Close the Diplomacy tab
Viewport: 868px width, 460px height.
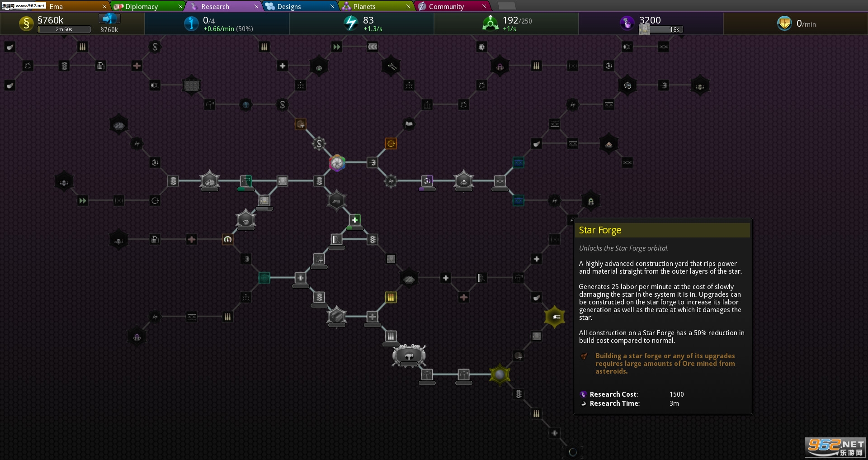click(180, 6)
